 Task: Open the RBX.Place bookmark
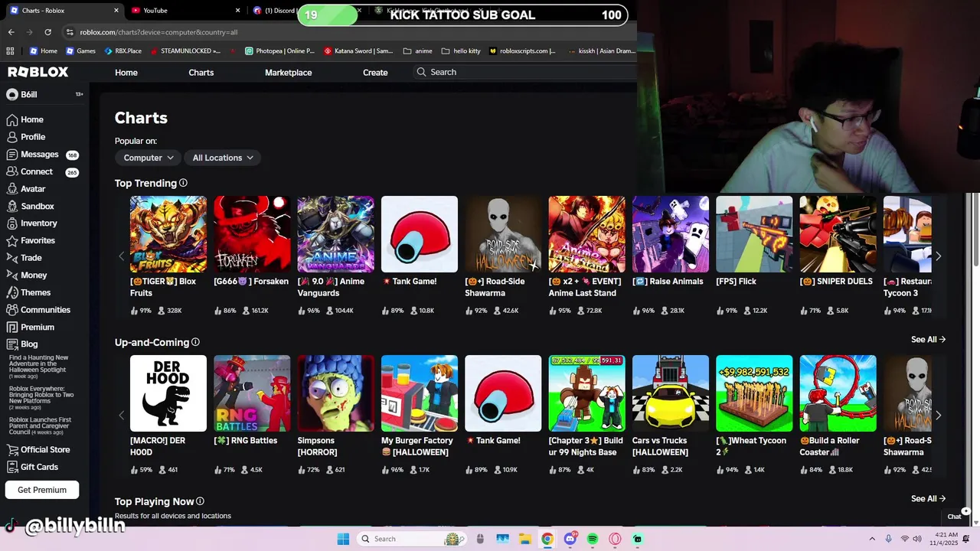click(122, 51)
